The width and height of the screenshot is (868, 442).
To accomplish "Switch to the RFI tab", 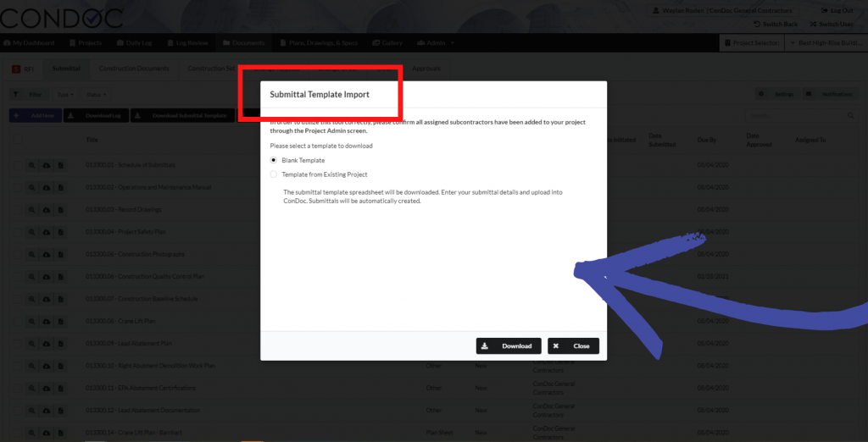I will tap(23, 69).
